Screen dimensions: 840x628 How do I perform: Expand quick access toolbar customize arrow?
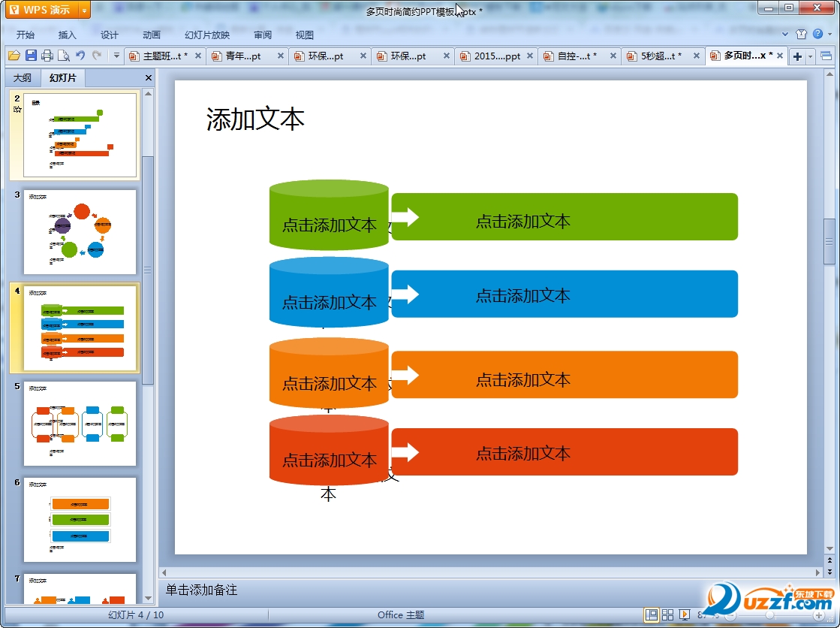tap(116, 56)
